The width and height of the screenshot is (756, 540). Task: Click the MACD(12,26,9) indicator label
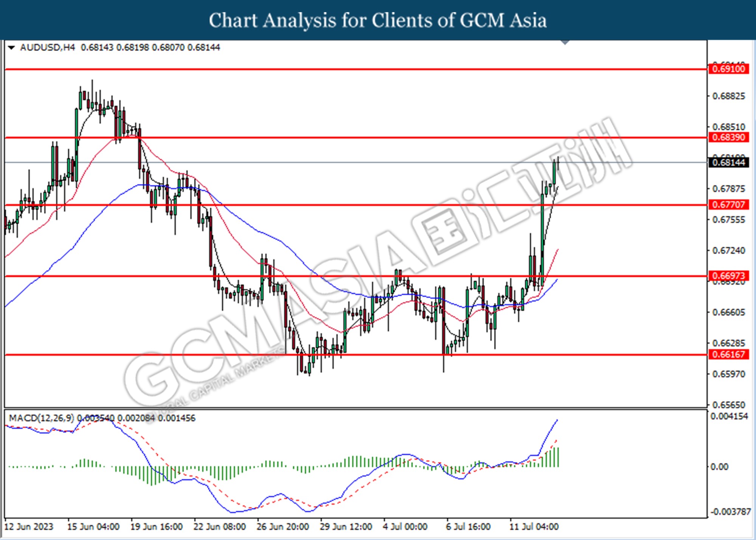42,418
